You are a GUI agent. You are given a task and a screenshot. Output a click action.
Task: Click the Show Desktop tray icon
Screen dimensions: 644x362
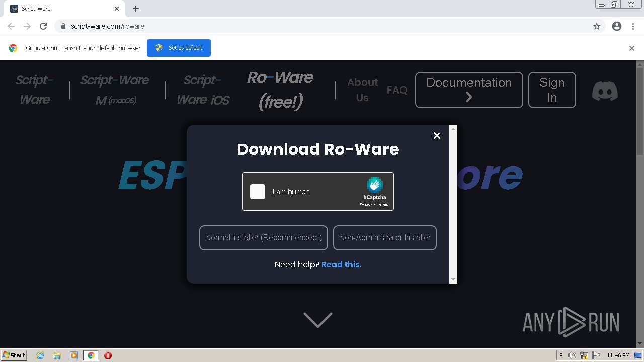pos(638,355)
